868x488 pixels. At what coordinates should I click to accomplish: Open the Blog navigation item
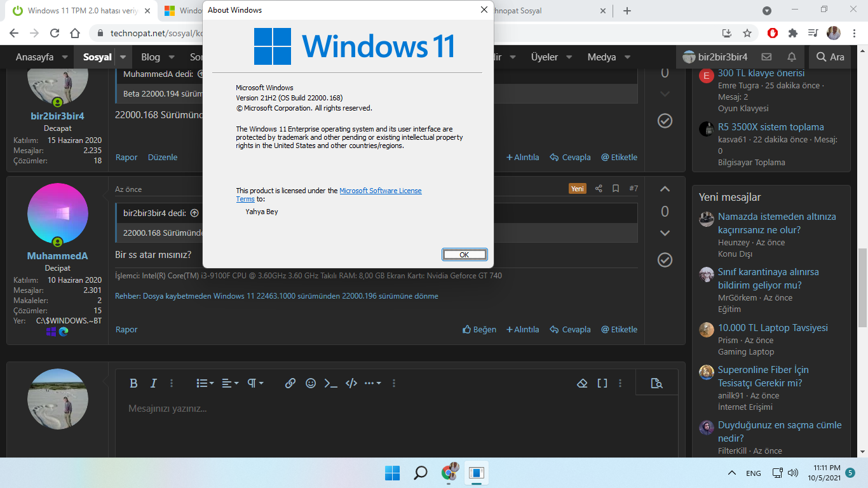click(x=151, y=57)
